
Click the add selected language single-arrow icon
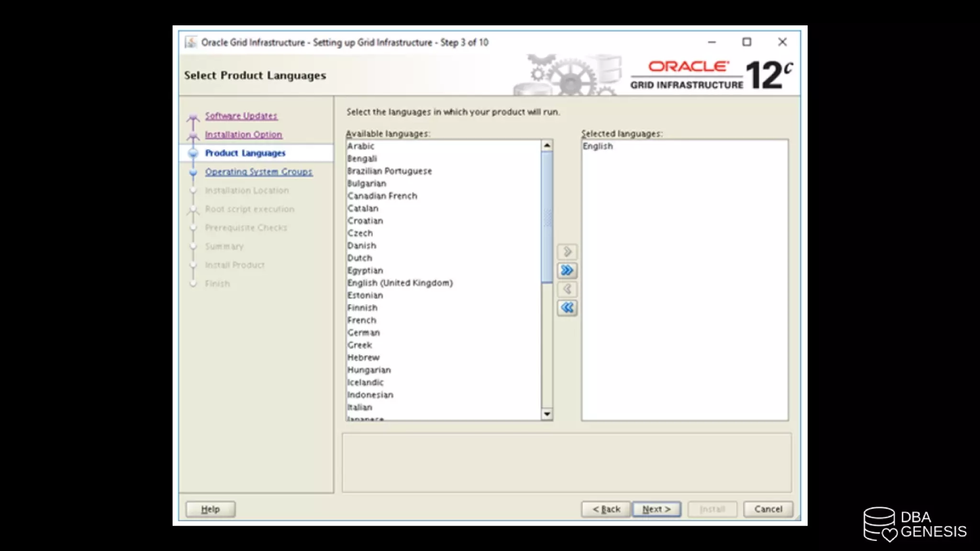567,252
